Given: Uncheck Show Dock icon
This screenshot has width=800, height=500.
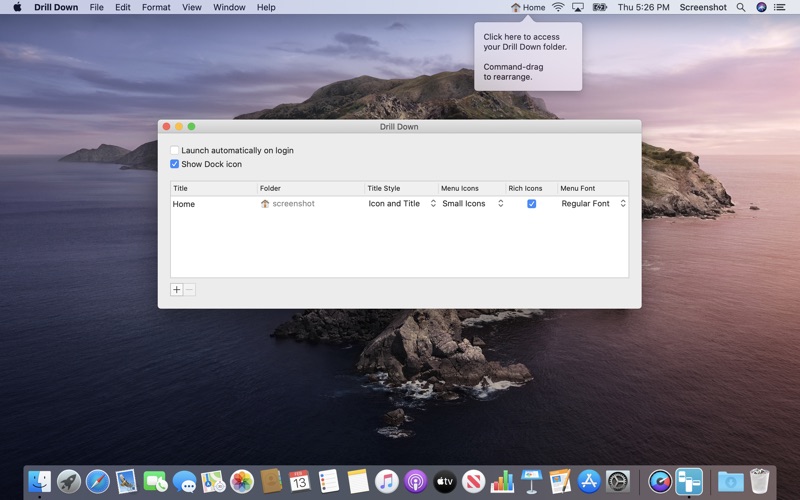Looking at the screenshot, I should 174,164.
